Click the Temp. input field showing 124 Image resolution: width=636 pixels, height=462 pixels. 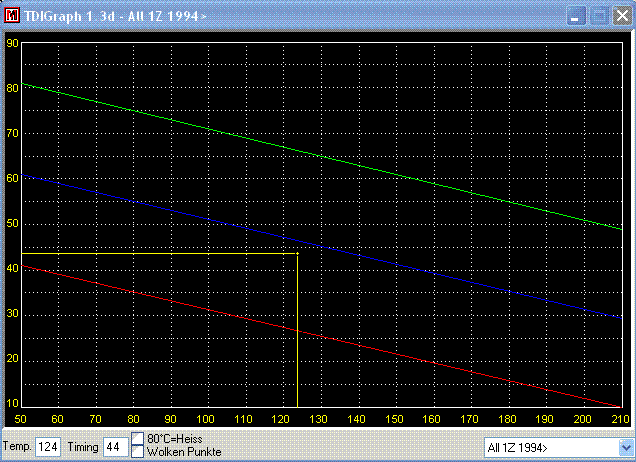(x=48, y=447)
